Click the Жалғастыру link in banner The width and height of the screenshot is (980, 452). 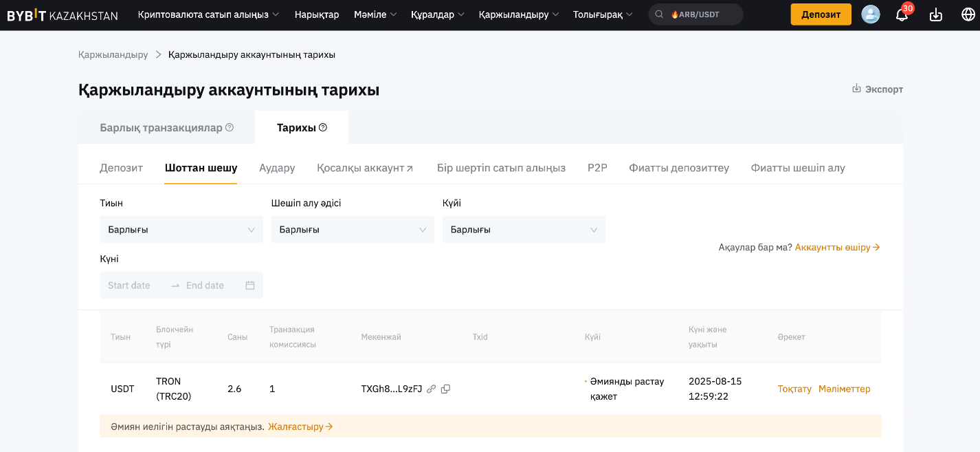300,427
